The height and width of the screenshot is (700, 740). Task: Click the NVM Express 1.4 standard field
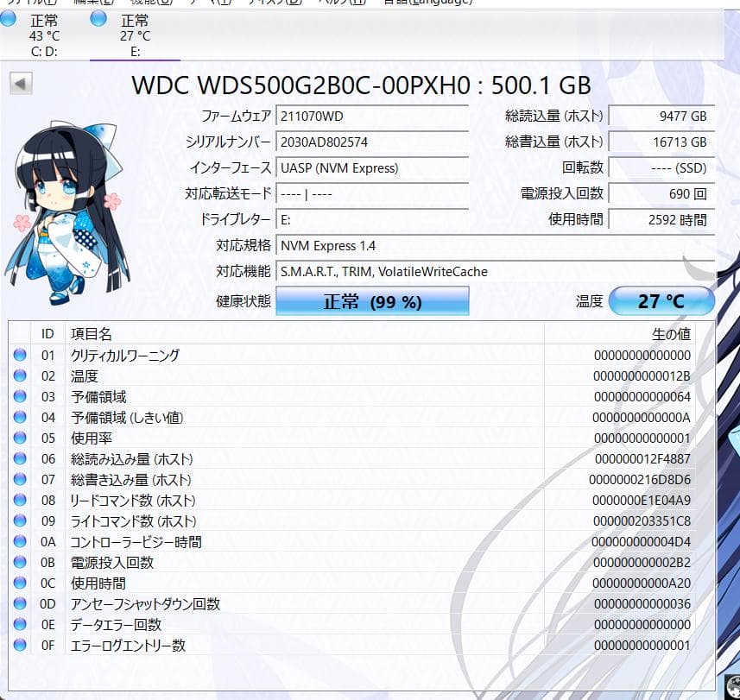(x=496, y=246)
